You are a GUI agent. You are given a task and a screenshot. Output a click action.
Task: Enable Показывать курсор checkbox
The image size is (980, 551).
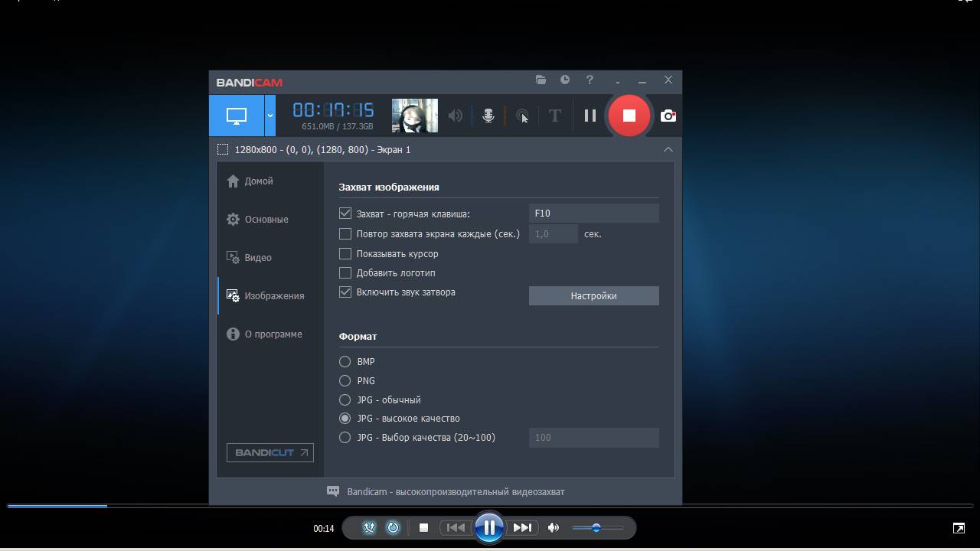345,253
